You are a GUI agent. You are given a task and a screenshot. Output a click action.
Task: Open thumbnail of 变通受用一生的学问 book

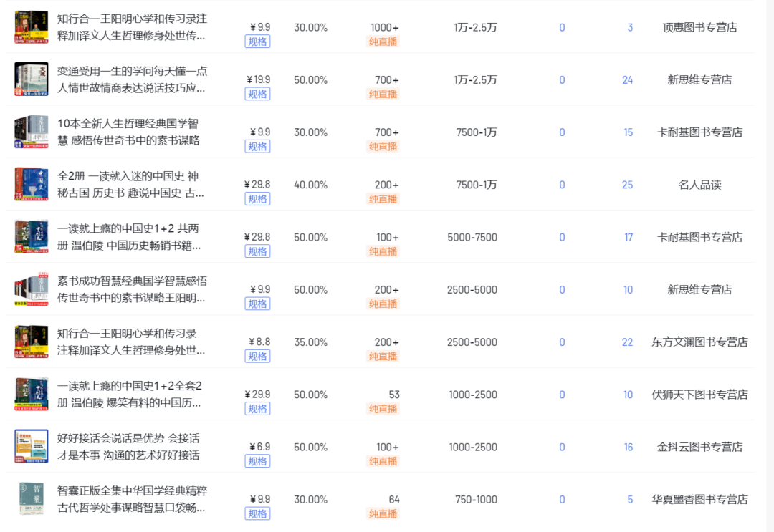(x=32, y=79)
